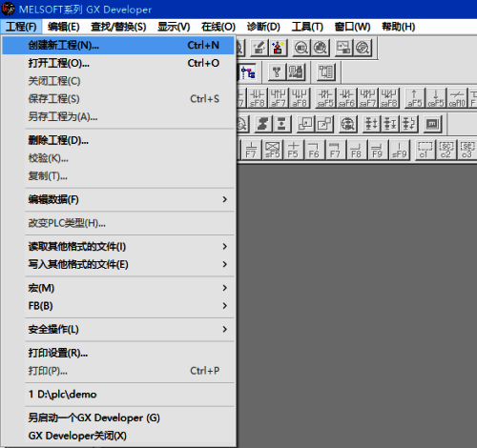Click the ladder list-view toolbar icon
The image size is (477, 448).
click(326, 72)
